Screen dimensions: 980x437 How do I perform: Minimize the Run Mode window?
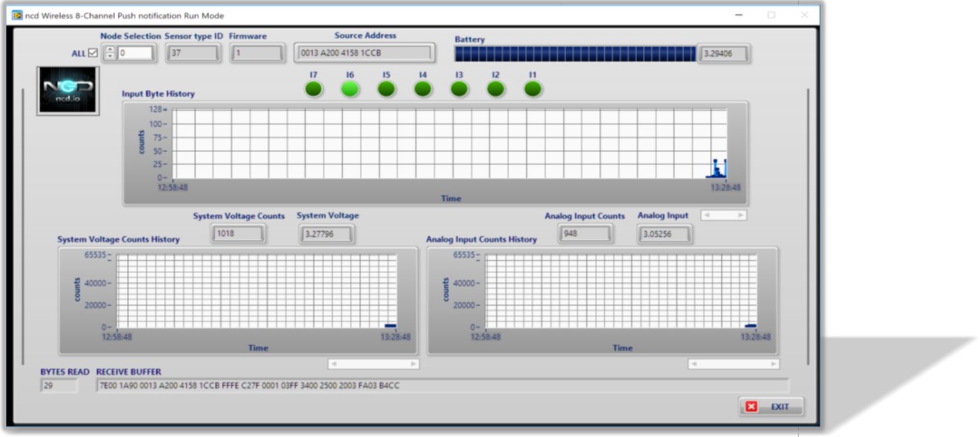point(738,15)
